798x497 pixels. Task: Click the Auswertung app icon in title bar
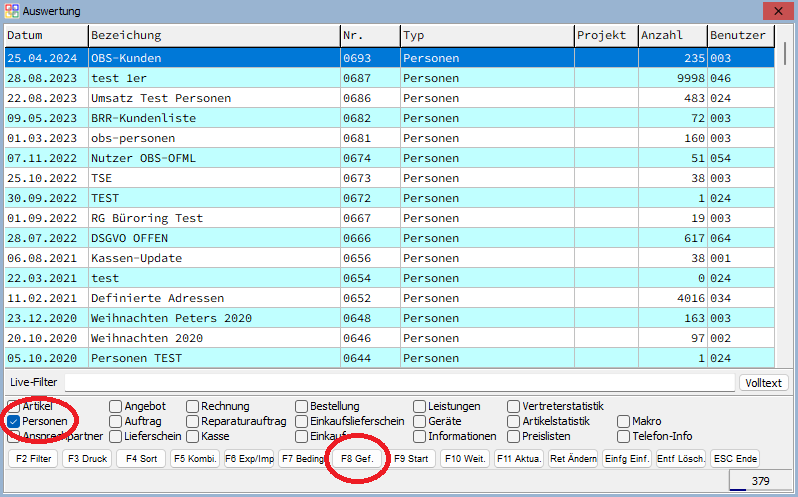click(x=11, y=11)
